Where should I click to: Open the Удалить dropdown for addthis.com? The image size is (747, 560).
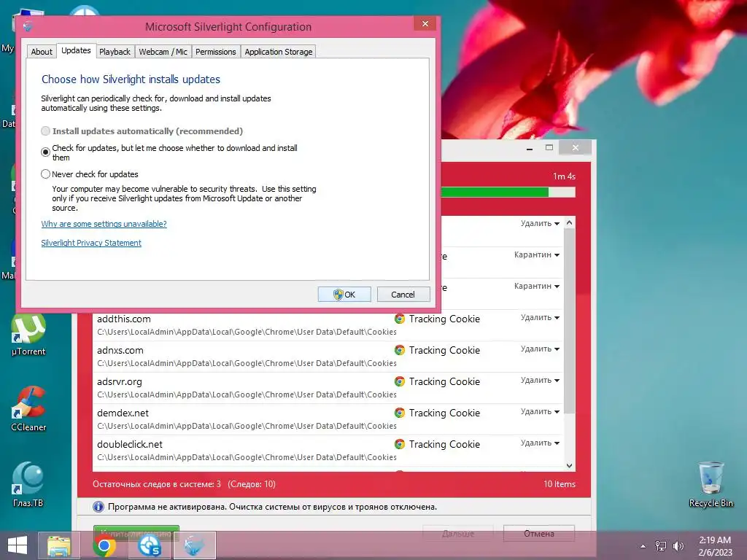pos(540,318)
